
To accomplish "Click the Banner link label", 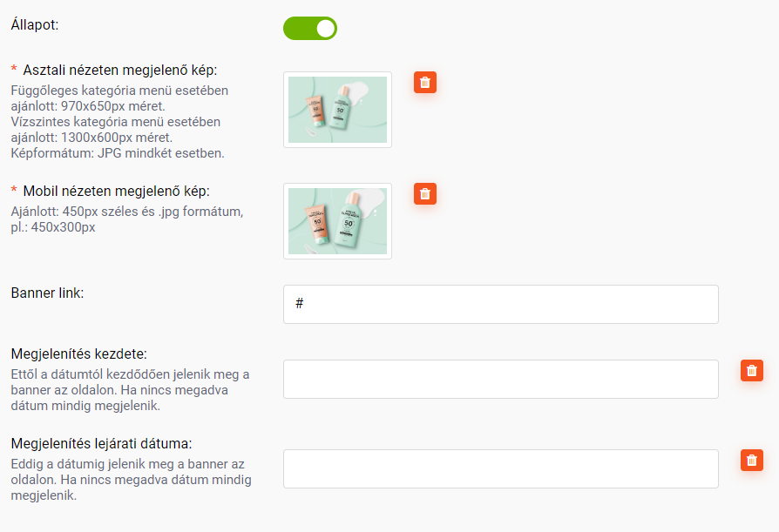I will coord(47,293).
